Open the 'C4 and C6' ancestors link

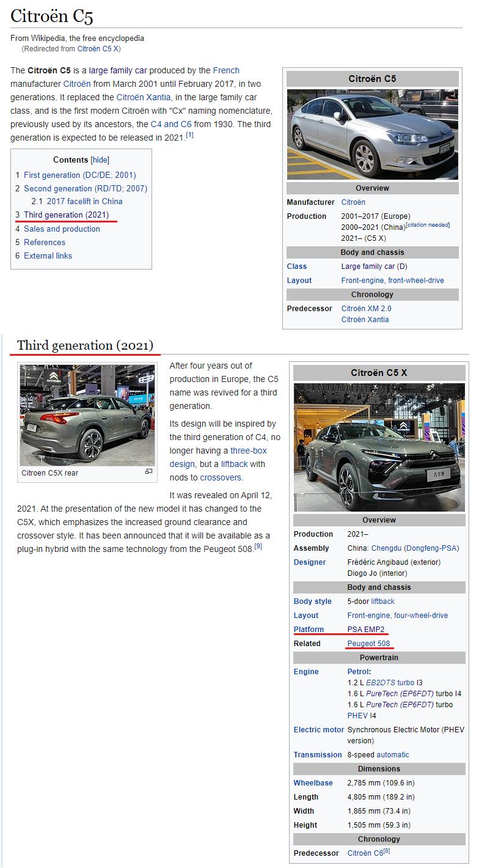pyautogui.click(x=171, y=124)
